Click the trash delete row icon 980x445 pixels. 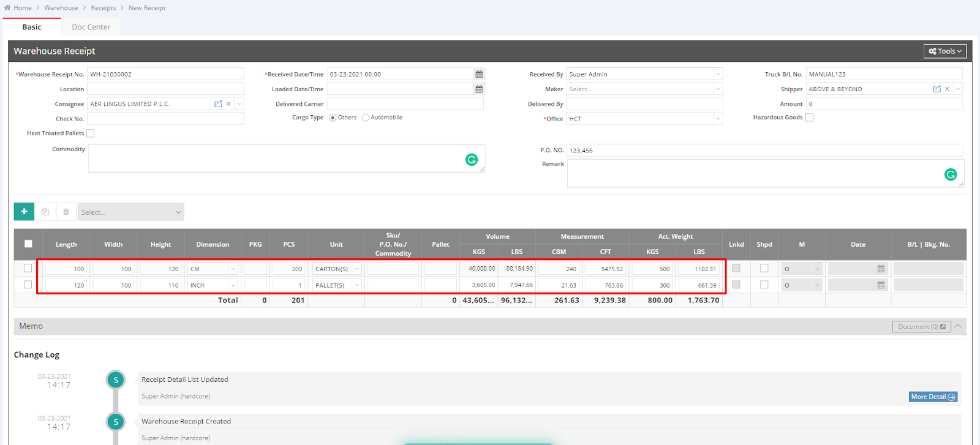(66, 212)
